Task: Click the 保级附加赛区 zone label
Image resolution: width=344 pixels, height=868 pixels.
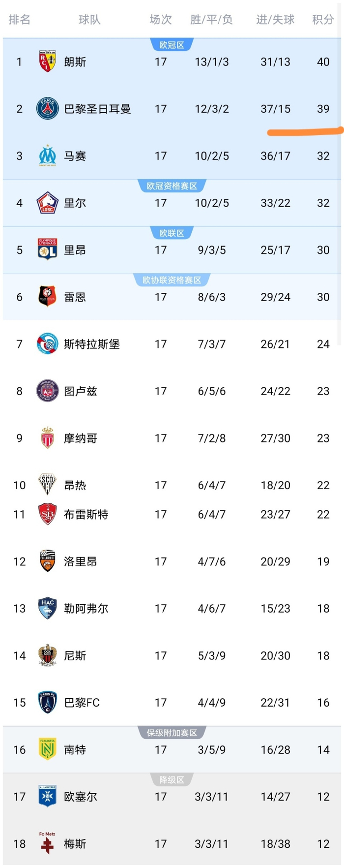Action: tap(172, 732)
